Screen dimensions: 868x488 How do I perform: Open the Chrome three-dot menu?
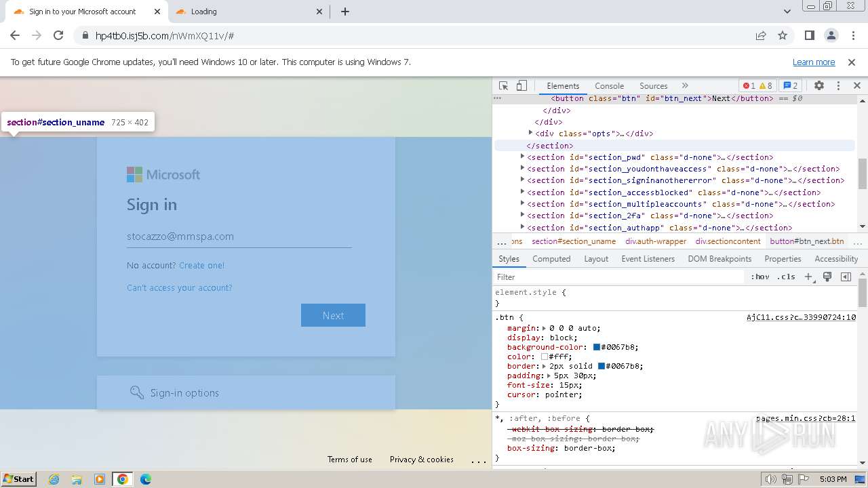tap(852, 35)
